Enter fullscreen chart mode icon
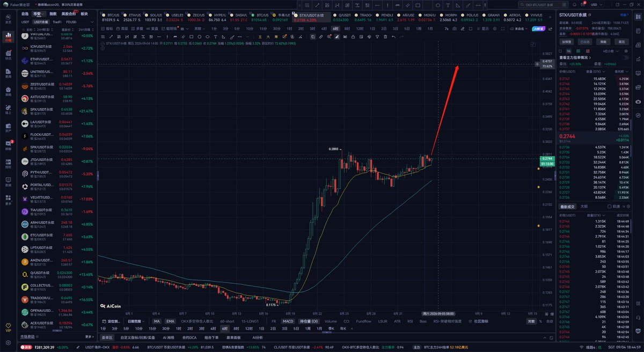The width and height of the screenshot is (644, 352). pos(503,28)
